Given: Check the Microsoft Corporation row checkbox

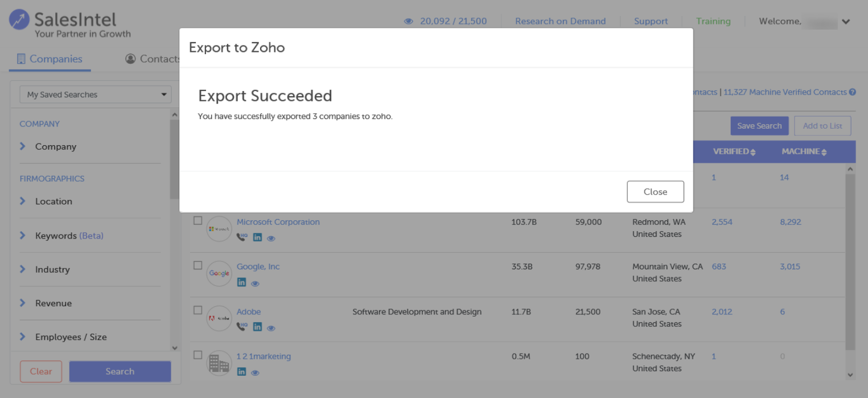Looking at the screenshot, I should pyautogui.click(x=198, y=220).
